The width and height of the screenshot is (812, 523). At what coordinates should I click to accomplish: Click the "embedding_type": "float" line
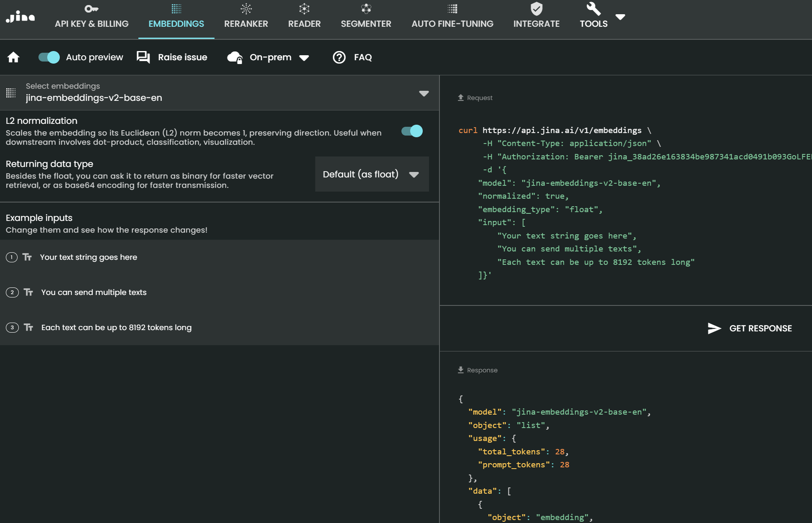pos(540,209)
